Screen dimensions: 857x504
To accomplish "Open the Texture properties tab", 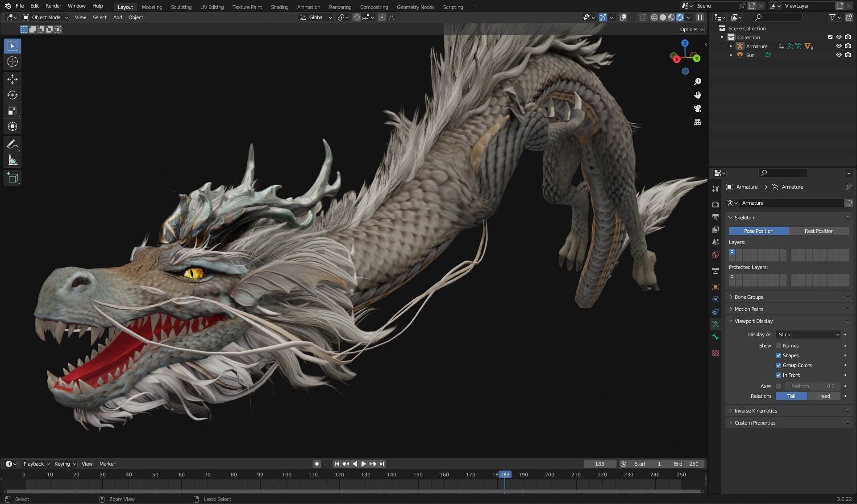I will 716,353.
